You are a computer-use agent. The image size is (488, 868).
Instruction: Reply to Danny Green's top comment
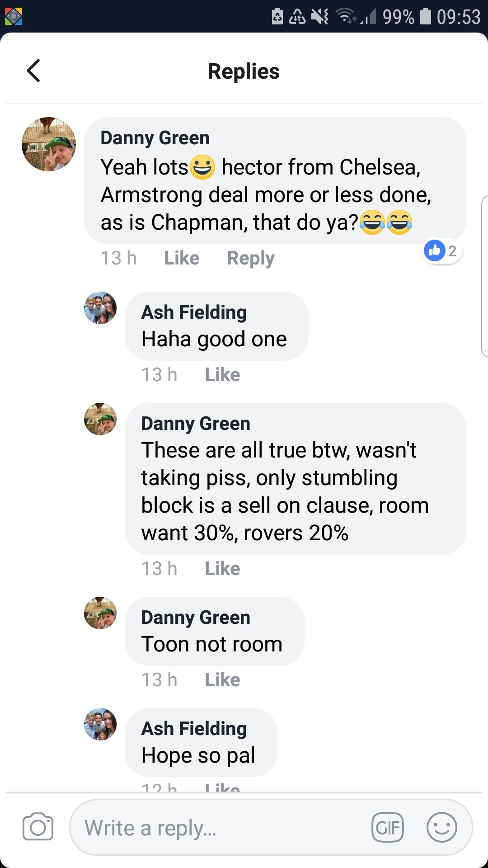(250, 258)
